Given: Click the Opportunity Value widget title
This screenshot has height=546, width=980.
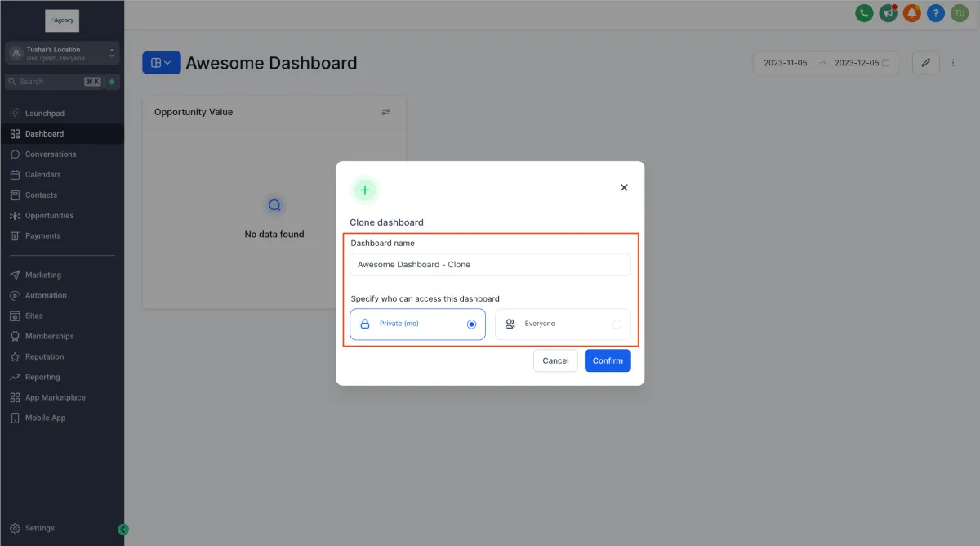Looking at the screenshot, I should point(194,112).
